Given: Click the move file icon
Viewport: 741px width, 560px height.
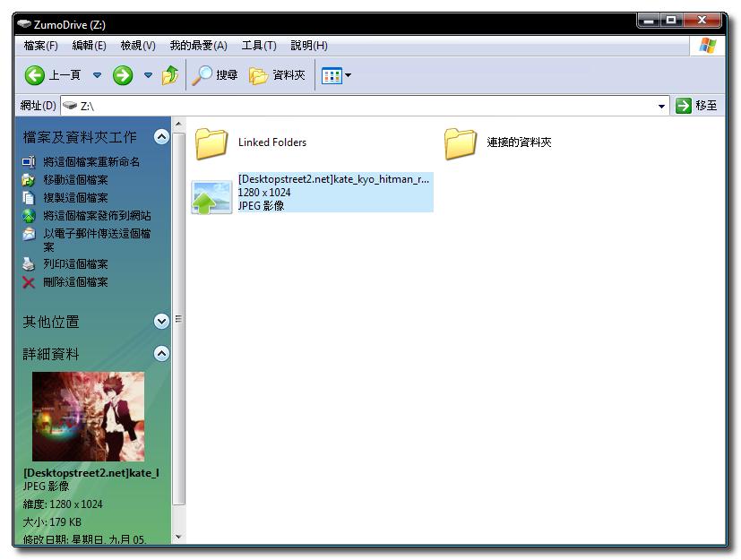Looking at the screenshot, I should click(29, 180).
